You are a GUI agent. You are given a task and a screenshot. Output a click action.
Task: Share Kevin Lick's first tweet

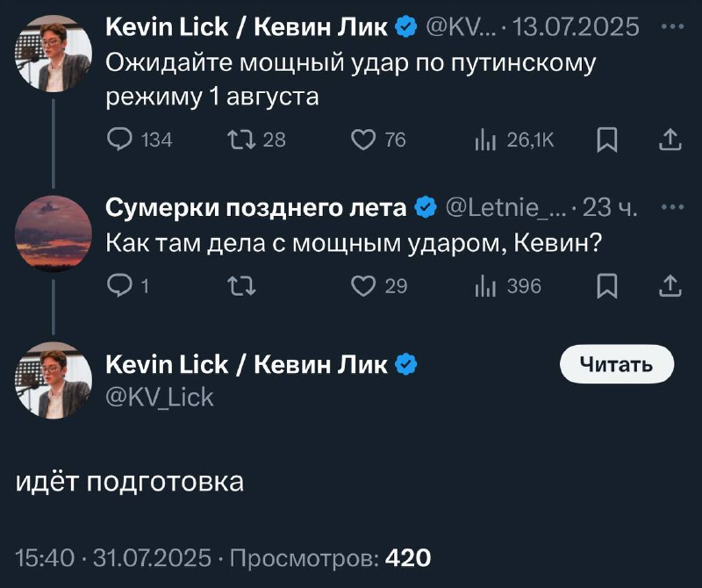click(x=670, y=140)
